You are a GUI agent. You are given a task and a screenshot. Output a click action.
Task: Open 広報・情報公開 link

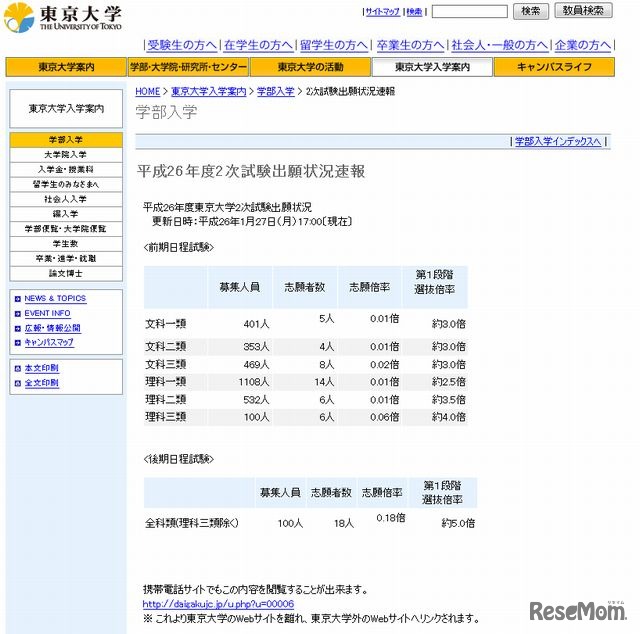click(x=52, y=328)
